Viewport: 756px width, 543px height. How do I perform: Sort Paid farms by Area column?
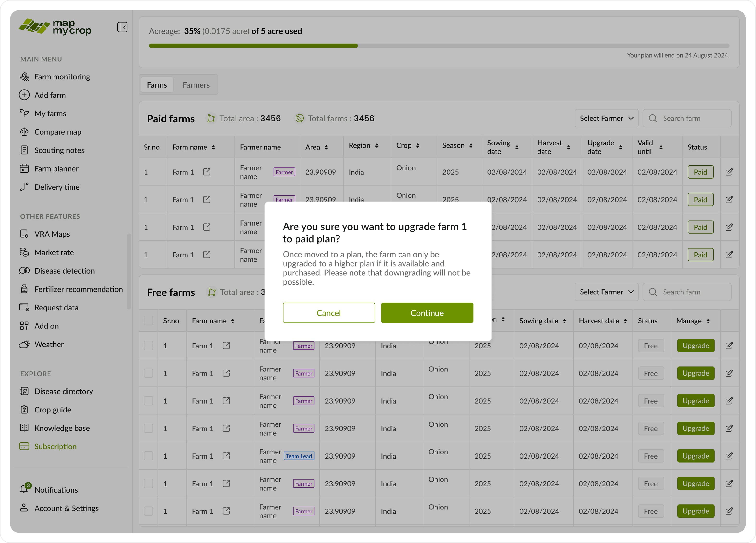tap(326, 147)
